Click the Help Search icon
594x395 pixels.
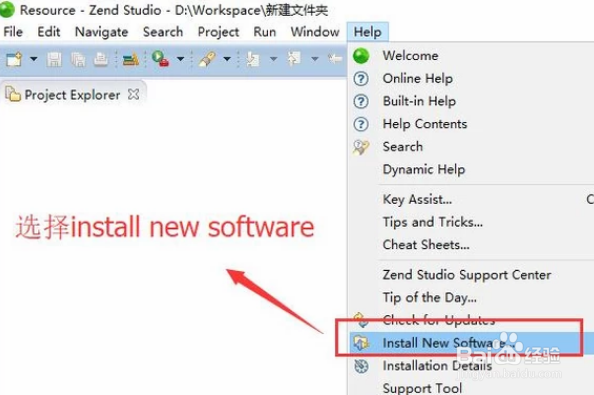pos(361,147)
